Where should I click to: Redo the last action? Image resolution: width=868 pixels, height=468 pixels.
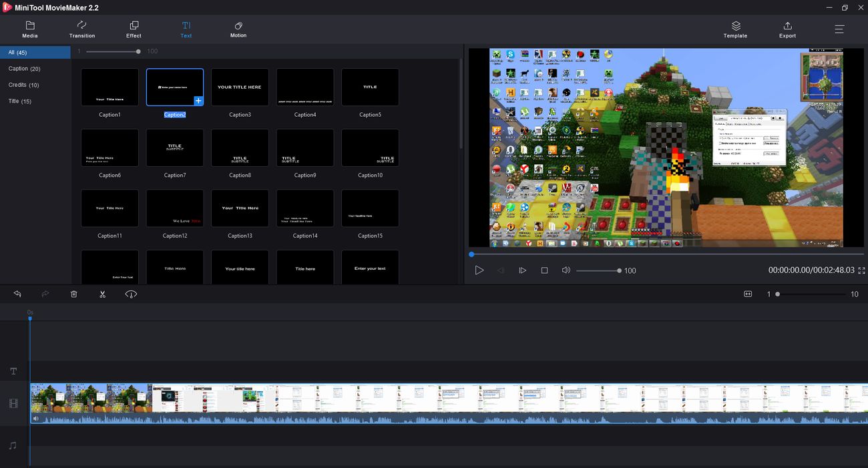(45, 294)
